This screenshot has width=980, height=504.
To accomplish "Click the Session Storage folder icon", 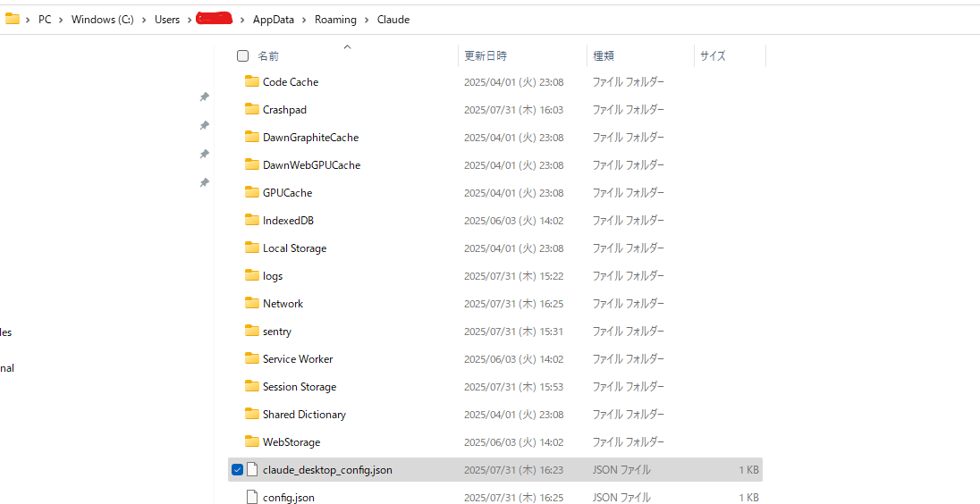I will coord(252,386).
